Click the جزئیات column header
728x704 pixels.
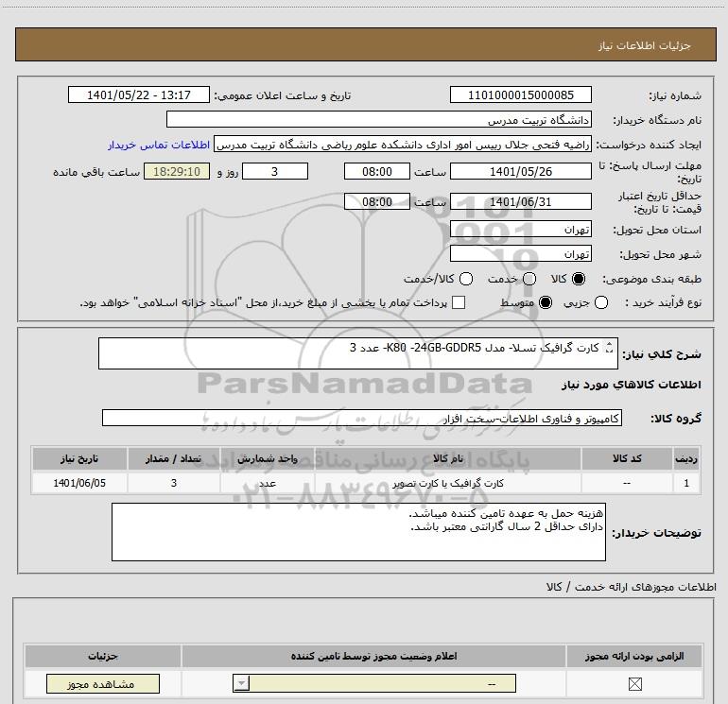(x=103, y=656)
